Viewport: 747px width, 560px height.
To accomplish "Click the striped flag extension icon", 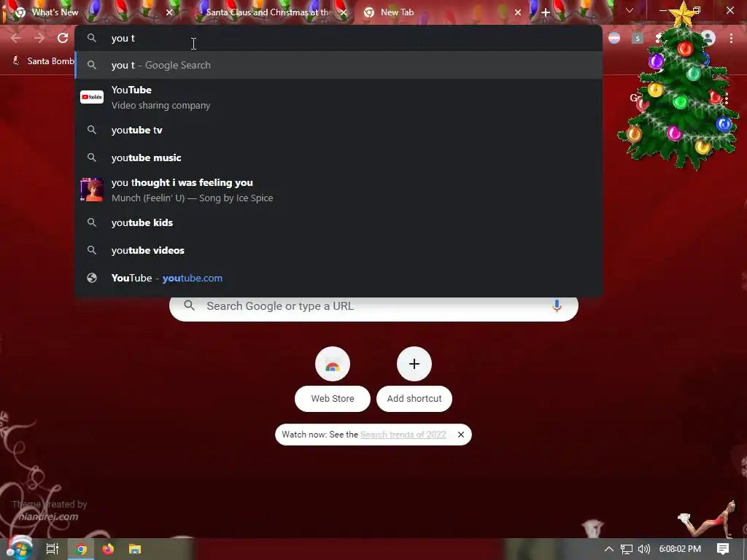I will click(614, 38).
